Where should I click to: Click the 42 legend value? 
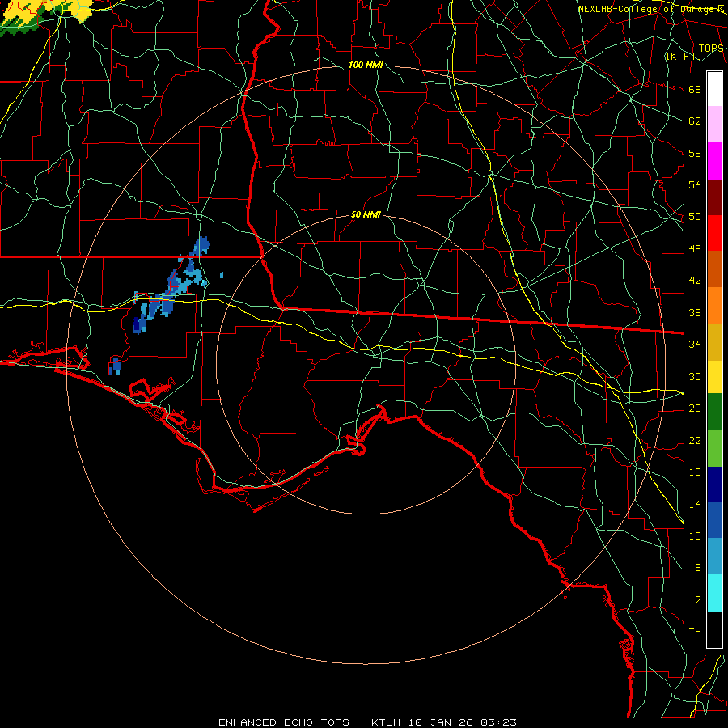point(695,280)
